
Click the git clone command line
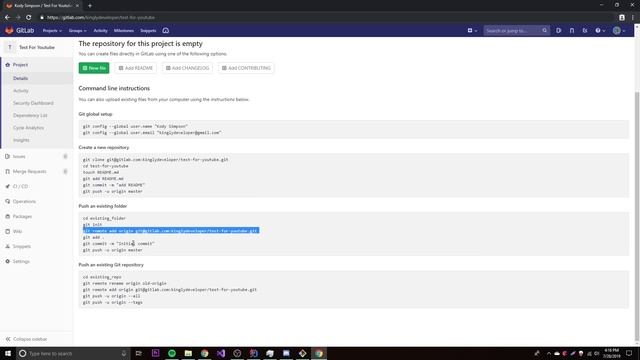(x=156, y=160)
